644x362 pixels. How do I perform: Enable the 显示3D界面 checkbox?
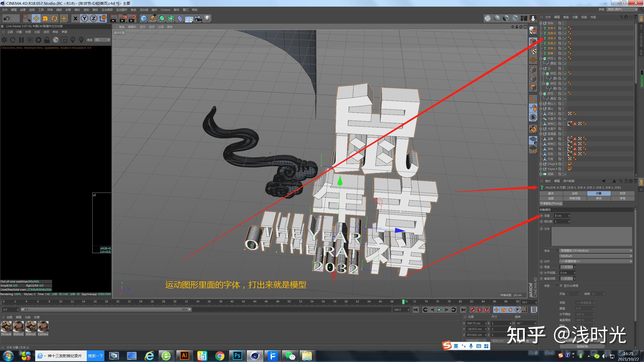[x=561, y=286]
